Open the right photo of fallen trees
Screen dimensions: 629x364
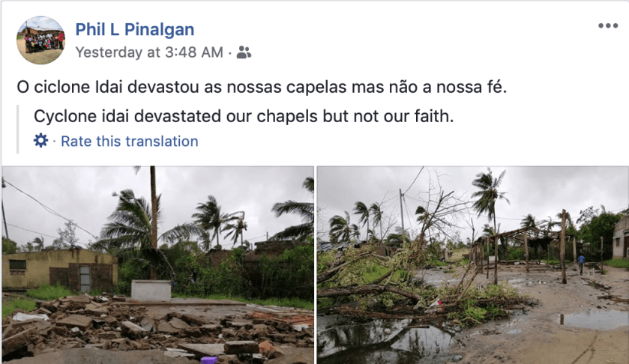(472, 264)
